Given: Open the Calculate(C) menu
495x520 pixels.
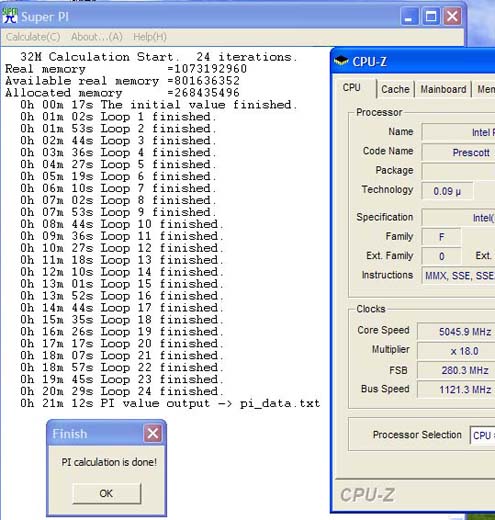Looking at the screenshot, I should 33,37.
